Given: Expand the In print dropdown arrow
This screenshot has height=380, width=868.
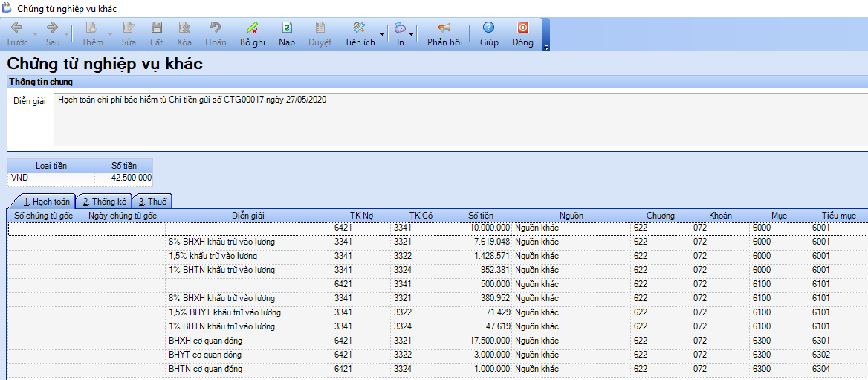Looking at the screenshot, I should (x=411, y=34).
